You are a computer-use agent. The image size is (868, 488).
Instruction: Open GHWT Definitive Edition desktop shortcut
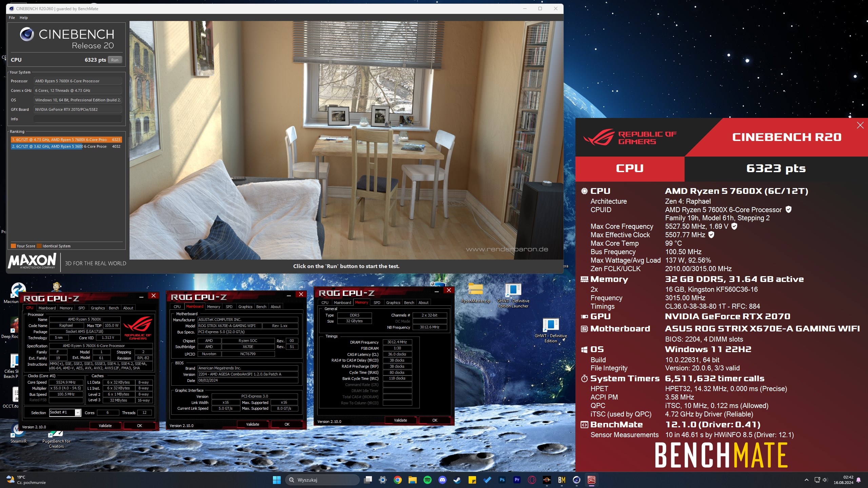(x=551, y=331)
